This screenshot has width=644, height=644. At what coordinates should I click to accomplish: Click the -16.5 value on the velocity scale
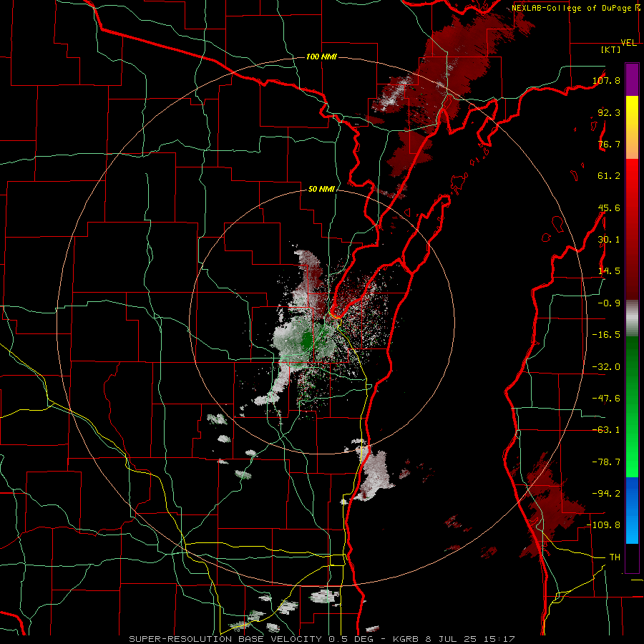coord(606,335)
